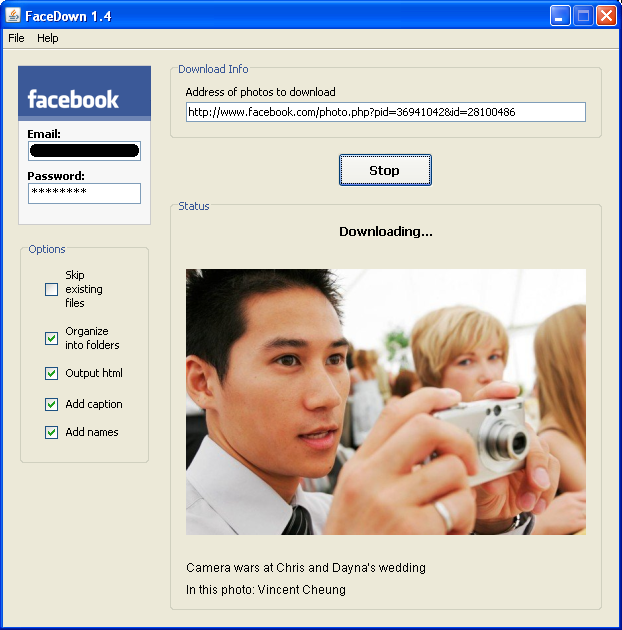This screenshot has width=622, height=630.
Task: Click the 'Email:' label
Action: 44,134
